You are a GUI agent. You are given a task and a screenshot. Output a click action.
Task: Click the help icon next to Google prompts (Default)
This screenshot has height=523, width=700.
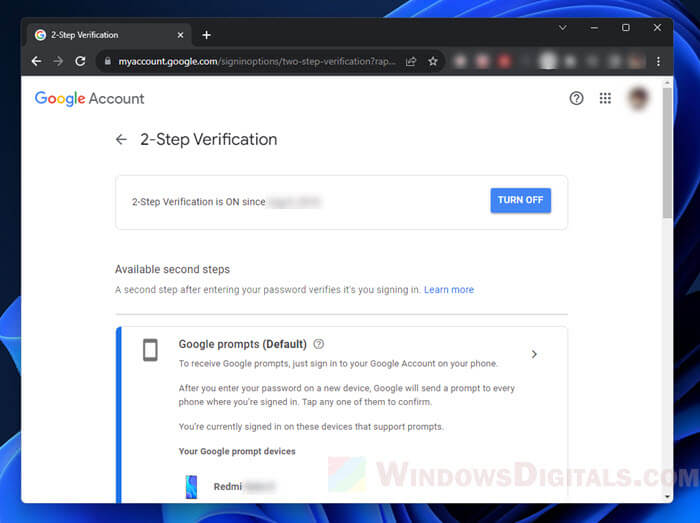[x=318, y=344]
